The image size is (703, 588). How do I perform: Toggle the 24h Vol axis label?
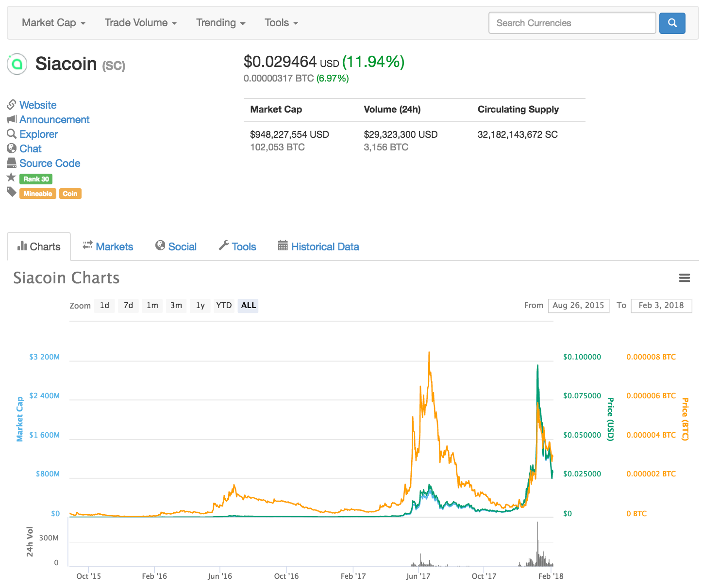(30, 541)
